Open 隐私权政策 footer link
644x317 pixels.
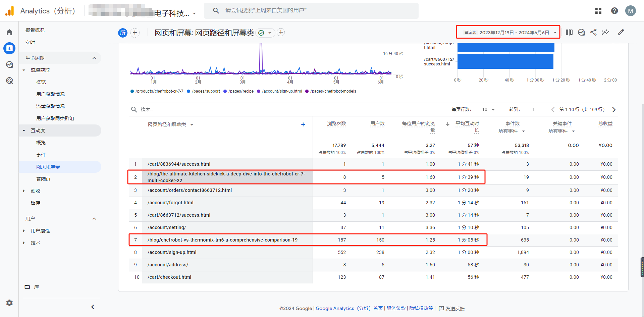coord(421,308)
